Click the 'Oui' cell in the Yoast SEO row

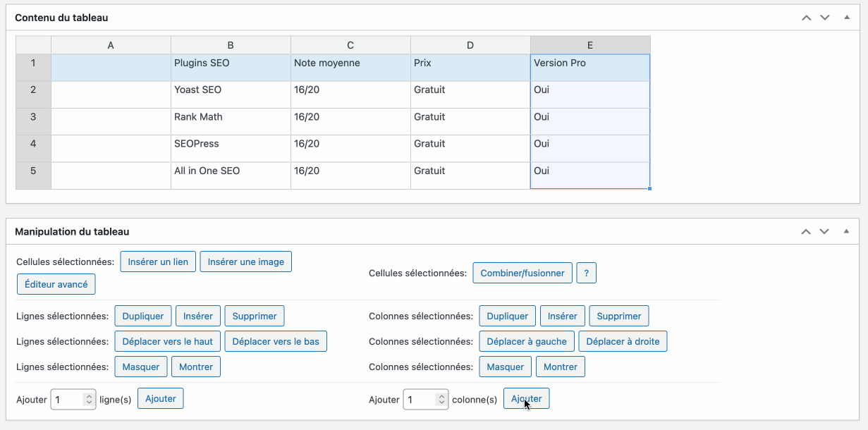pyautogui.click(x=590, y=94)
